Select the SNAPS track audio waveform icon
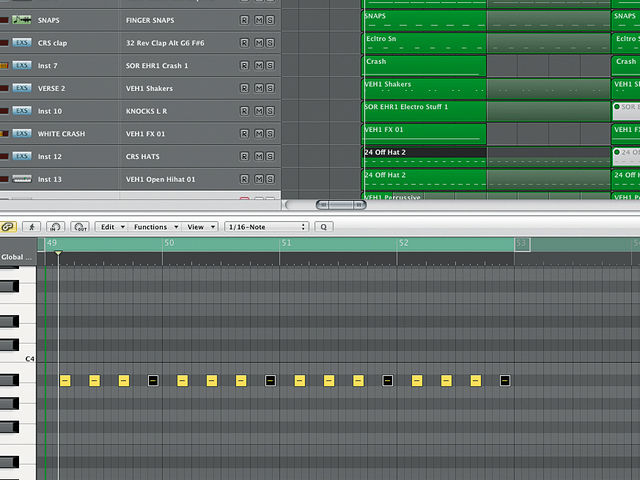Image resolution: width=640 pixels, height=480 pixels. click(x=22, y=20)
